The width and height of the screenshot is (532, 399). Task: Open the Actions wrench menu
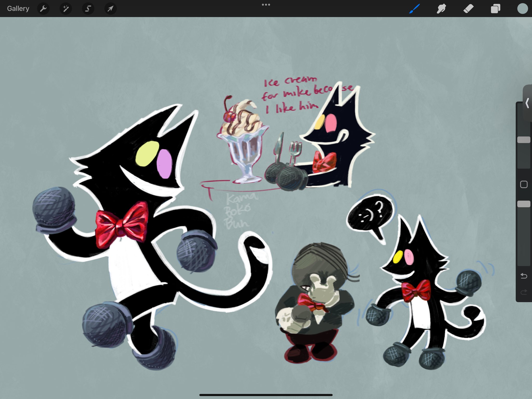coord(43,9)
